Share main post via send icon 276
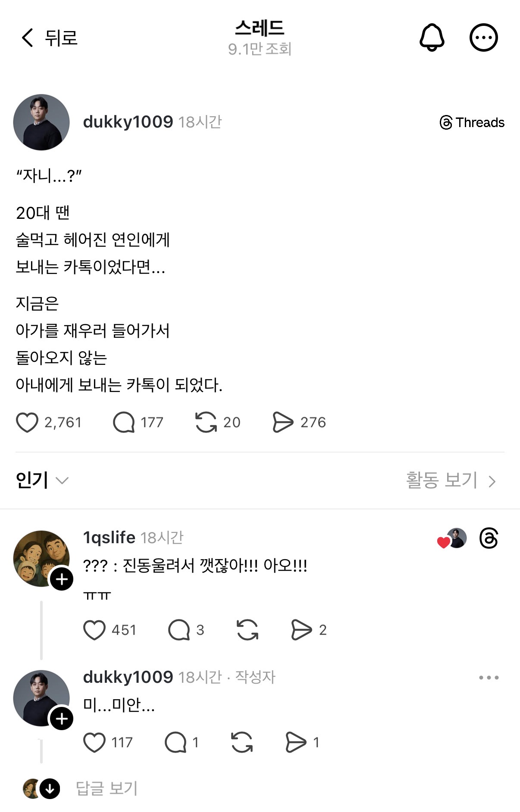Screen dimensions: 520x812 (x=283, y=422)
